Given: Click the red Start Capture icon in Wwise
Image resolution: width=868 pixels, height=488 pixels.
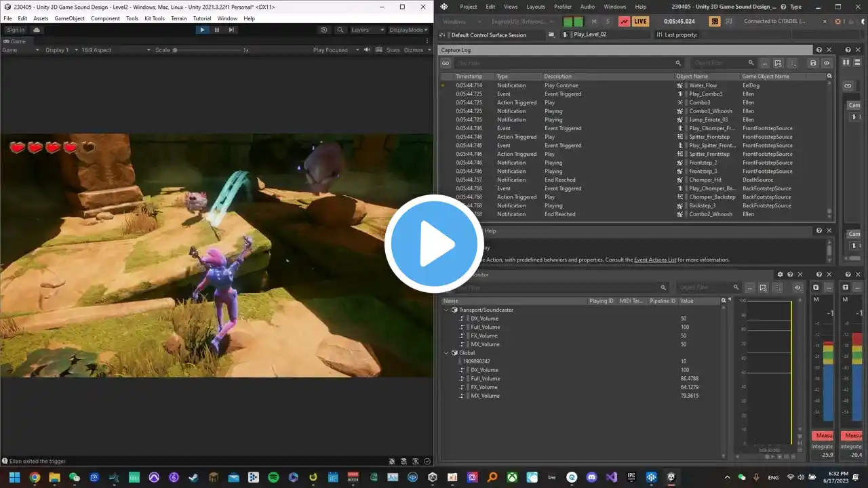Looking at the screenshot, I should (x=624, y=22).
